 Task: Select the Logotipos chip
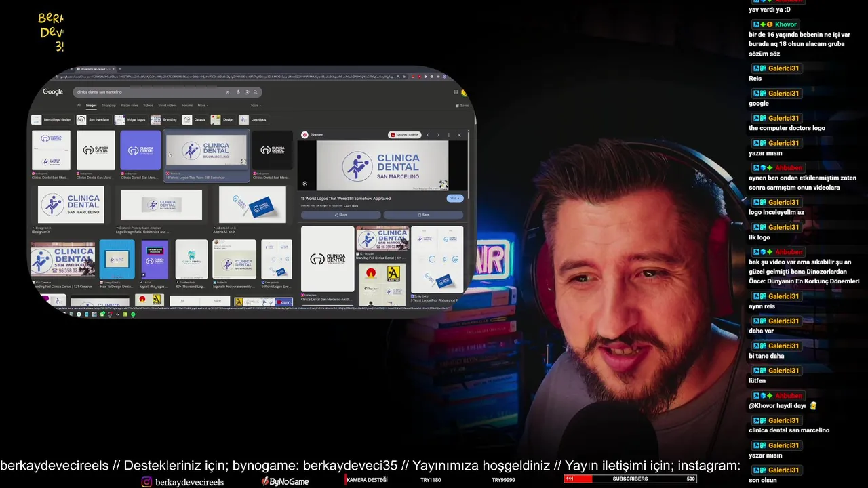coord(253,120)
